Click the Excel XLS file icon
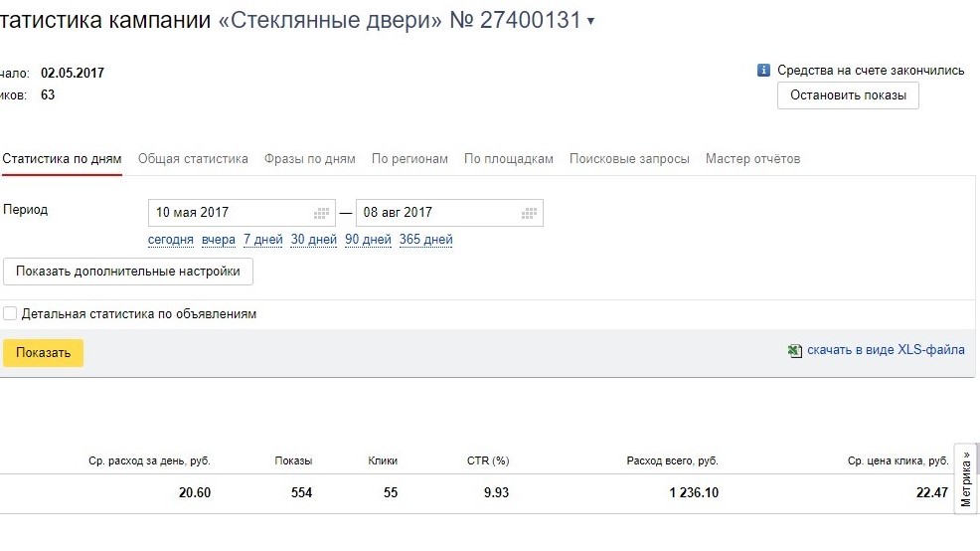 [x=794, y=351]
